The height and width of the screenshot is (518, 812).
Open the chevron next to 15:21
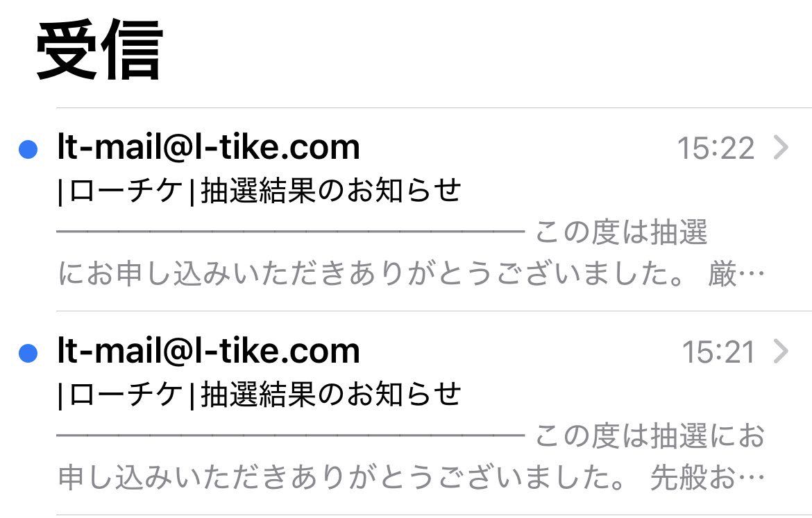point(781,352)
